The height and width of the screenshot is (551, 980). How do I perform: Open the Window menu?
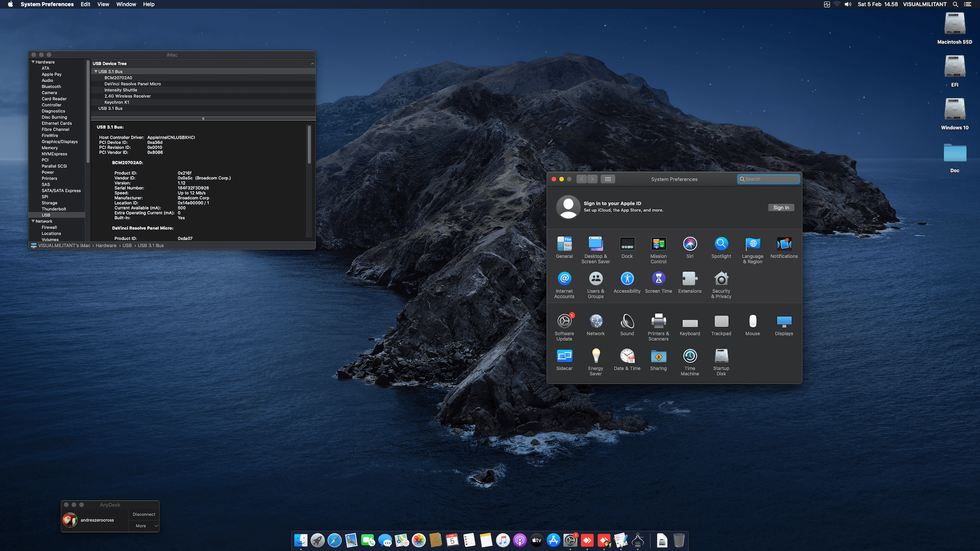point(126,4)
